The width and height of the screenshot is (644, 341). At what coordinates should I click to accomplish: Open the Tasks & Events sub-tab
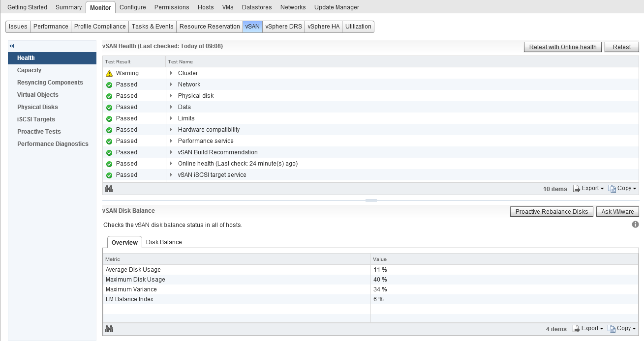click(153, 27)
